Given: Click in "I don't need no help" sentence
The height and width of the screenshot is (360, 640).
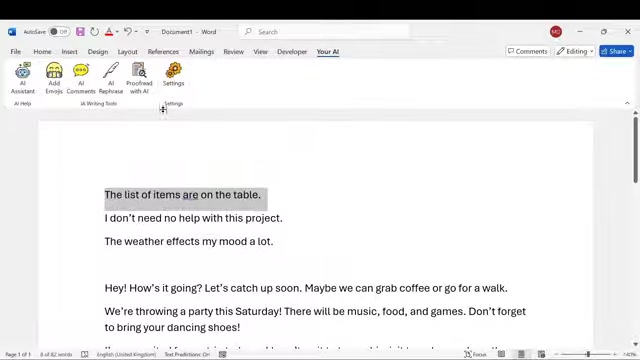Looking at the screenshot, I should (x=193, y=218).
